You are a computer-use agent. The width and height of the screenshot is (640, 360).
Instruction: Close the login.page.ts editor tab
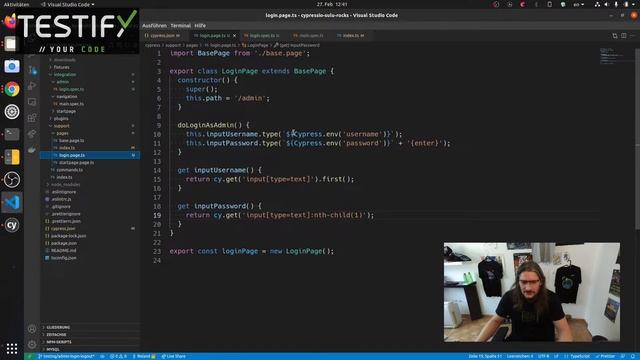pos(234,36)
